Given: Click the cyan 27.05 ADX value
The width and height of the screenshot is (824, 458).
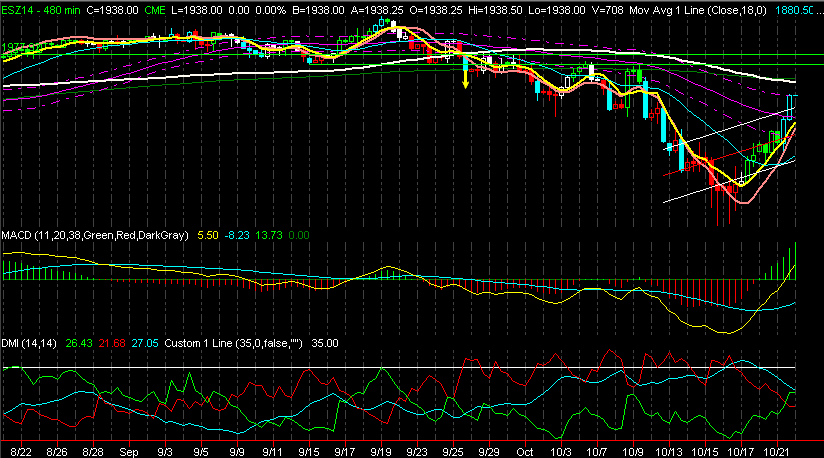Looking at the screenshot, I should [x=145, y=344].
